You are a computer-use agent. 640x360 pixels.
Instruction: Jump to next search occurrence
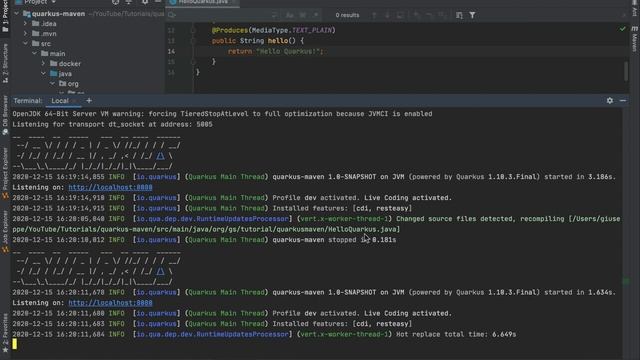(x=387, y=15)
